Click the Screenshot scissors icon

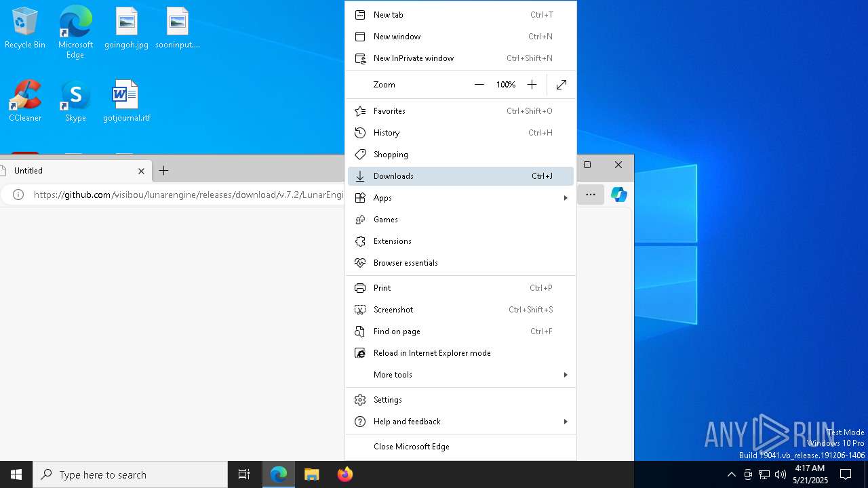(x=360, y=310)
